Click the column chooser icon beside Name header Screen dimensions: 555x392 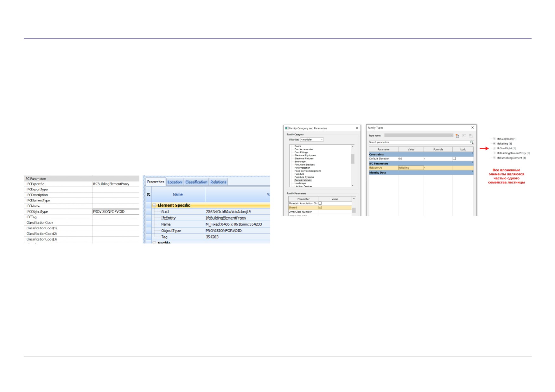coord(149,195)
